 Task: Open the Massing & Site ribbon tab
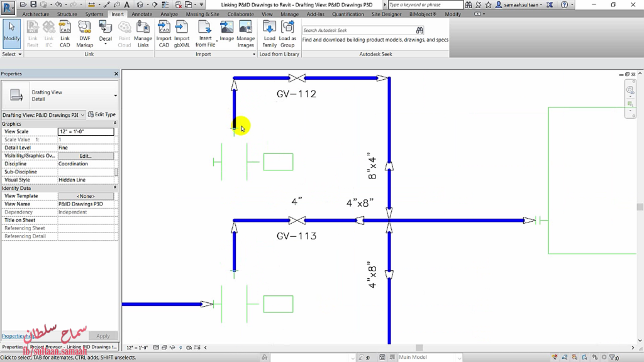[203, 14]
